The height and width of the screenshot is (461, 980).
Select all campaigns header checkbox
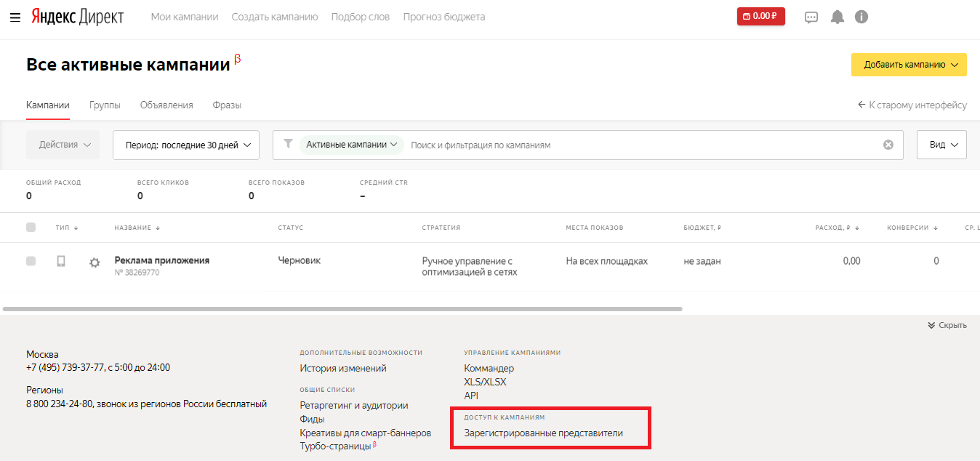(x=31, y=228)
